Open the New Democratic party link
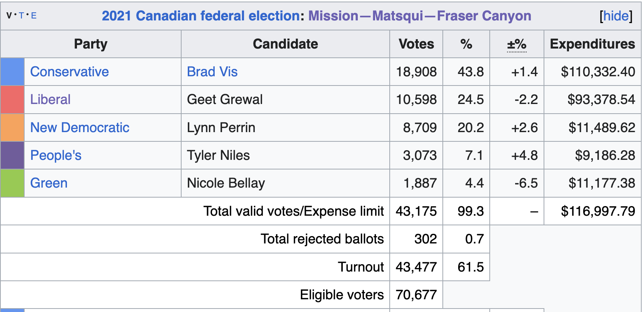 coord(80,127)
